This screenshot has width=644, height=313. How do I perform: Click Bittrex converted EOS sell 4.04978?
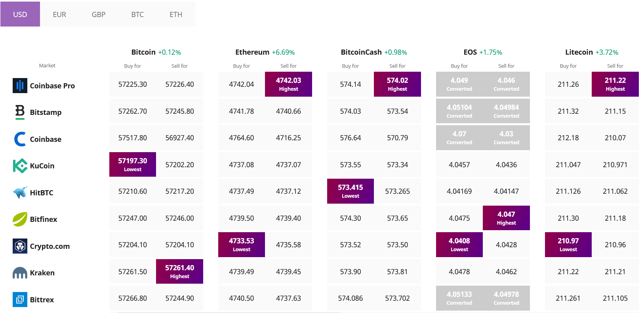(506, 298)
